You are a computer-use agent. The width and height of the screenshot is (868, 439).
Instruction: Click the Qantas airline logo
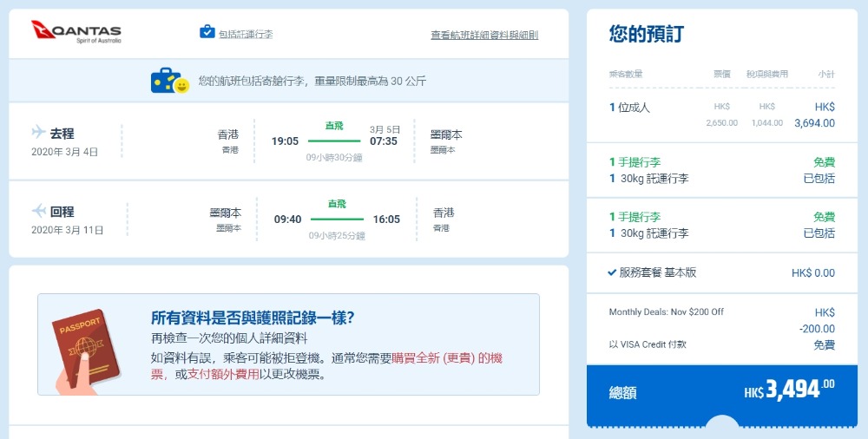coord(76,32)
